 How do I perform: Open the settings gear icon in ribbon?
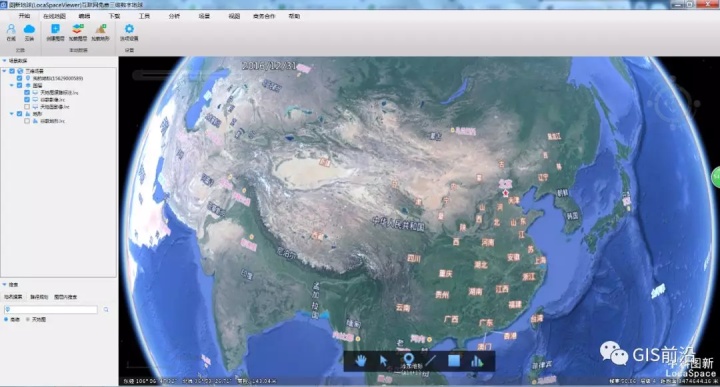tap(129, 29)
